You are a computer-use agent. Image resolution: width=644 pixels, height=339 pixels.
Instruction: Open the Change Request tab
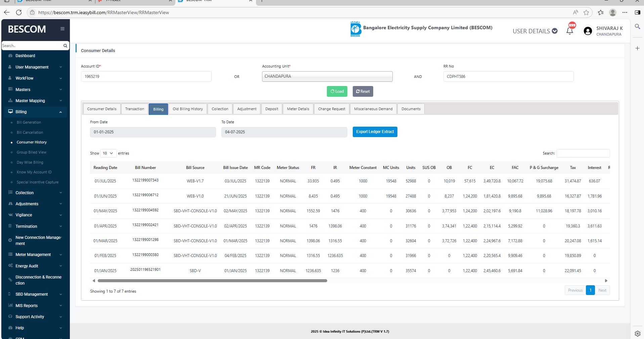coord(332,109)
